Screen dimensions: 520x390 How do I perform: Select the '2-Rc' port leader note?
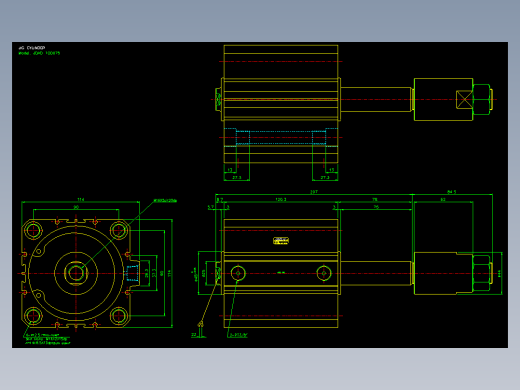coord(238,335)
